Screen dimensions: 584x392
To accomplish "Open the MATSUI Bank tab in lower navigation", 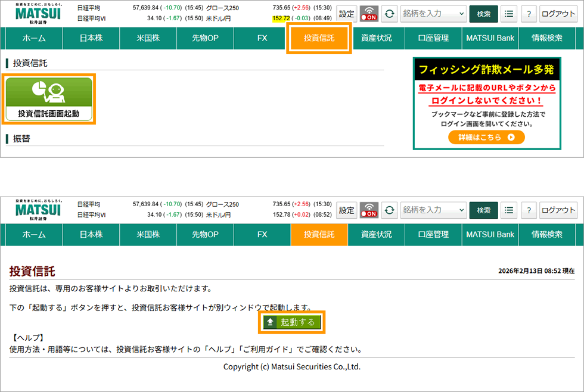I will pos(490,234).
